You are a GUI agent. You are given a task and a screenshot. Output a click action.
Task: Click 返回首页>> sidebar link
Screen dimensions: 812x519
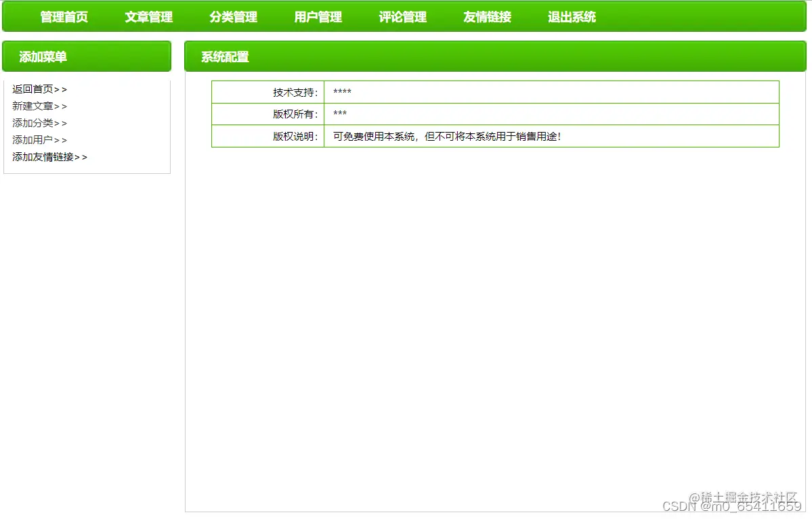pyautogui.click(x=40, y=89)
